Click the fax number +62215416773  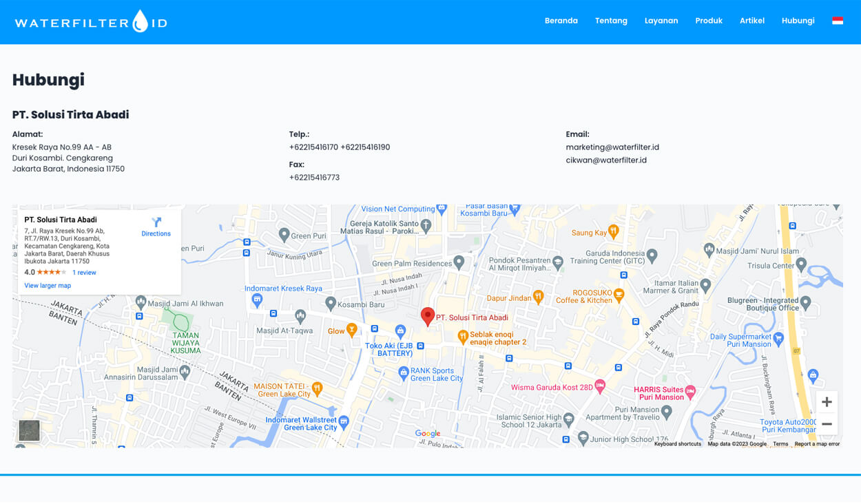point(314,178)
